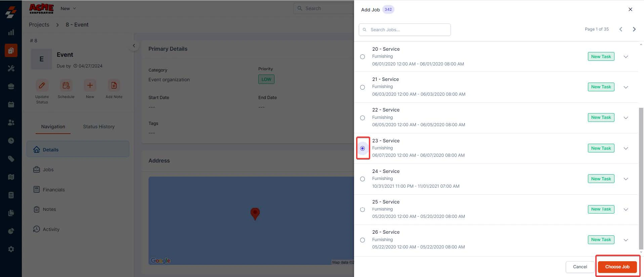Screen dimensions: 644x277
Task: Collapse the project side panel arrow
Action: point(134,46)
